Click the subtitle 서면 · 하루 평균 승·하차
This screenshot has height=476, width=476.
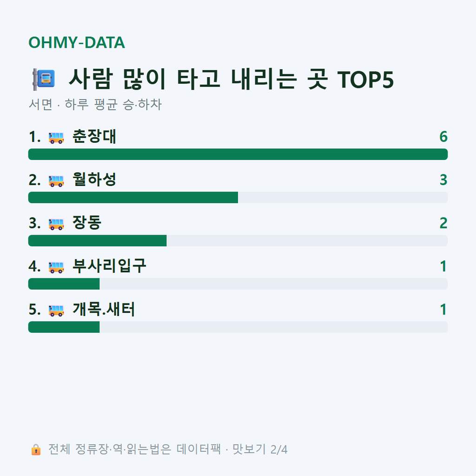95,105
